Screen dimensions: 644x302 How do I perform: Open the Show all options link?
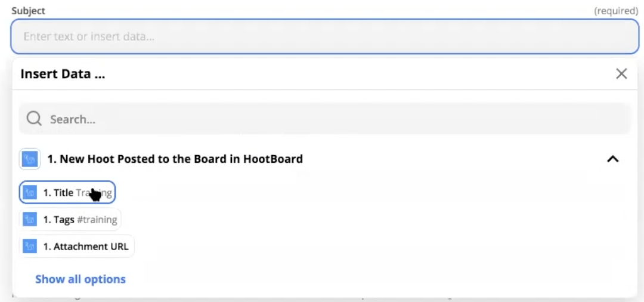click(80, 279)
